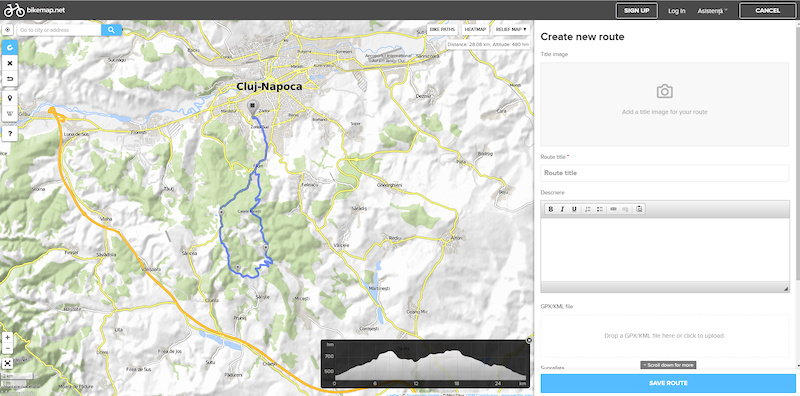
Task: Click the locate-me crosshair icon
Action: pyautogui.click(x=8, y=30)
